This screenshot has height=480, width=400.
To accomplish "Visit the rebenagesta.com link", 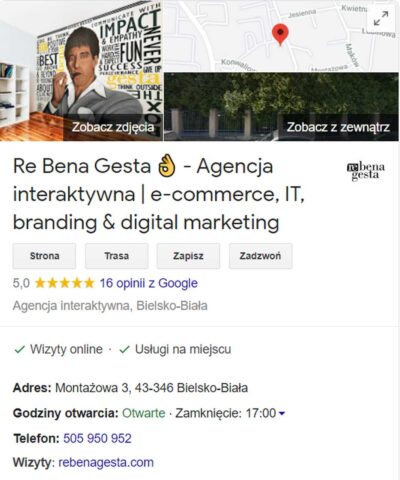I will (106, 463).
